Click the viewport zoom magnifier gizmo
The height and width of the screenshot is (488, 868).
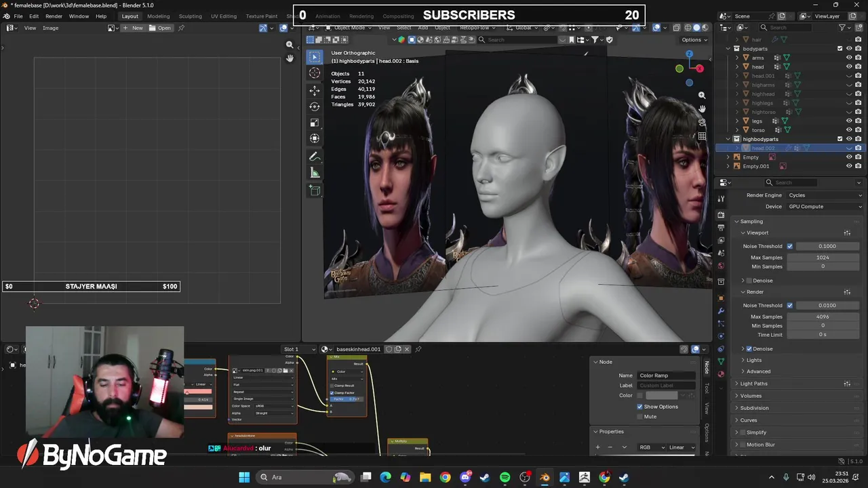tap(702, 96)
